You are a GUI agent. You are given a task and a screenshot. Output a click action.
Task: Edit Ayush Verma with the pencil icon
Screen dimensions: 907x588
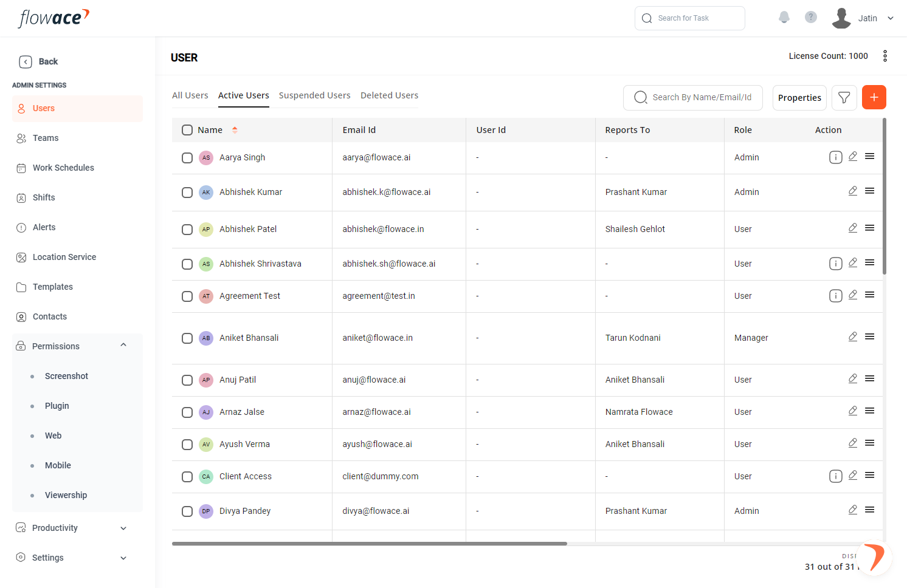(853, 443)
